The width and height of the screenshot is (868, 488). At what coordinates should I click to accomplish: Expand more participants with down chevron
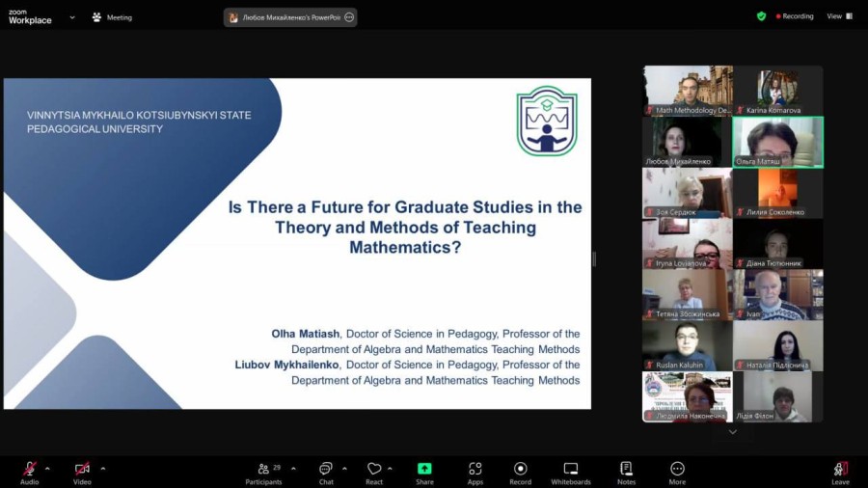click(732, 432)
